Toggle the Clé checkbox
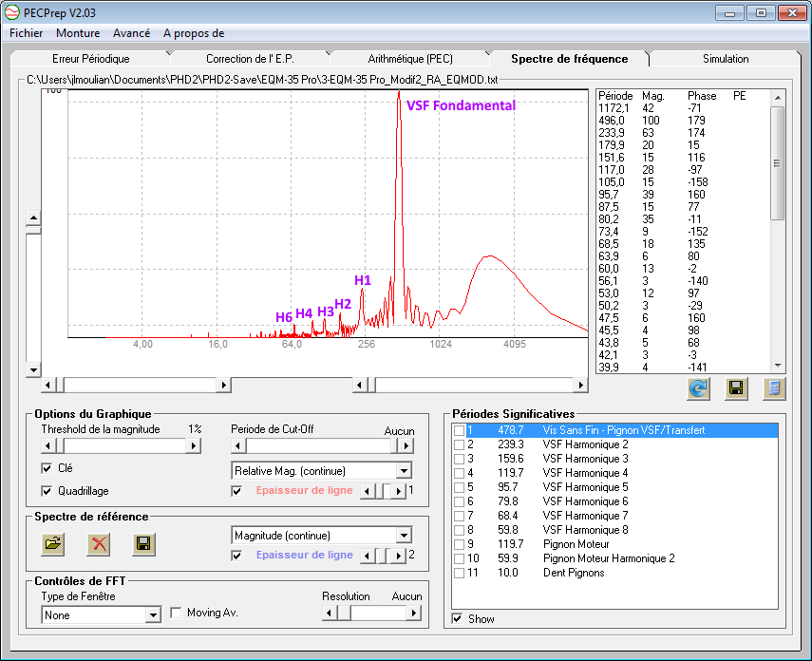The image size is (812, 661). [47, 468]
